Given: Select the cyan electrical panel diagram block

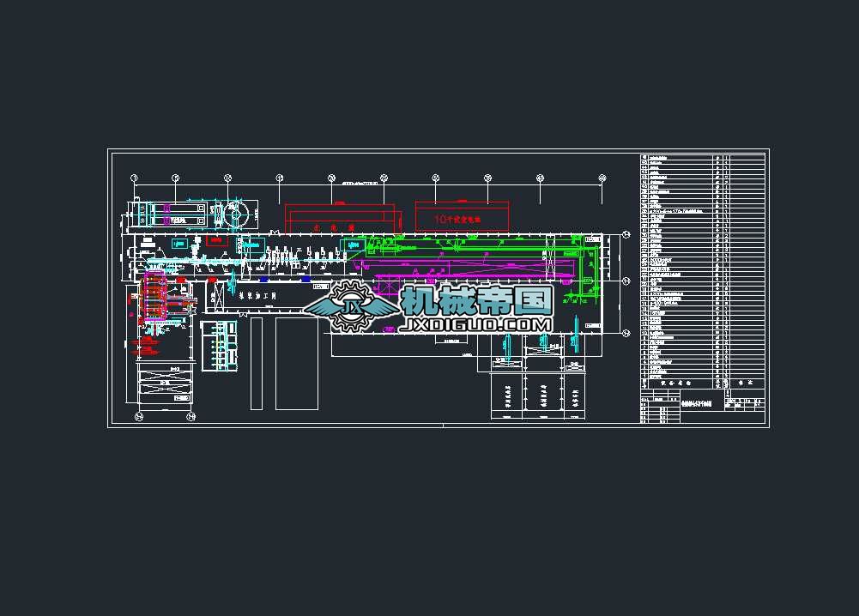Looking at the screenshot, I should [220, 346].
